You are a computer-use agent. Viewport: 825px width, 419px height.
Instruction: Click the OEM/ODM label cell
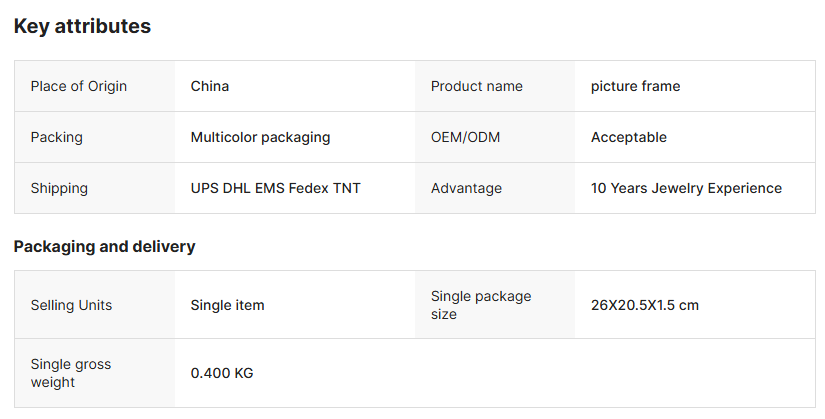pos(465,137)
